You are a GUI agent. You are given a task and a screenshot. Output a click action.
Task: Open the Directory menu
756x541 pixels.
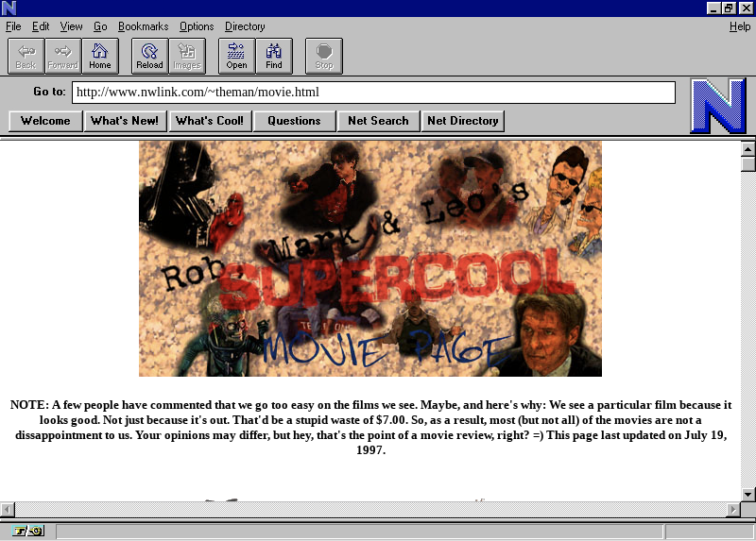click(x=245, y=26)
